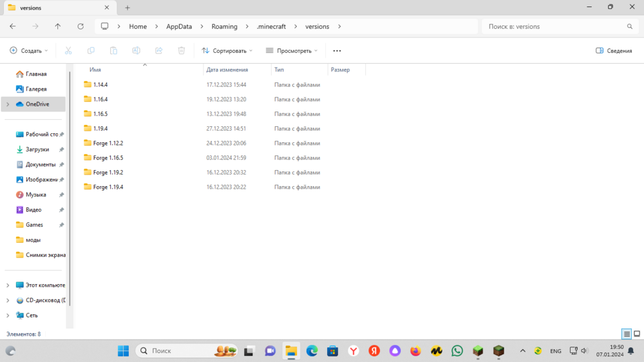Click the Rename icon in toolbar
The width and height of the screenshot is (644, 362).
pos(136,50)
